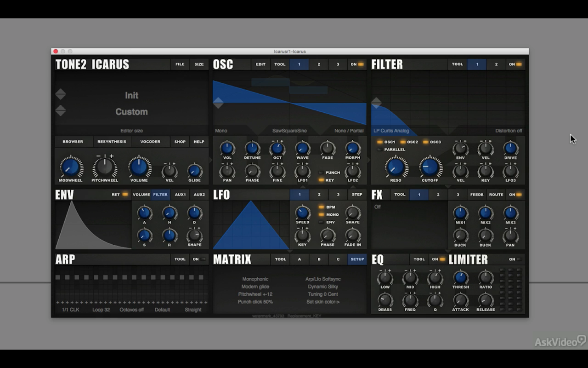Open the SawSquareSine waveform selector
This screenshot has width=588, height=368.
tap(289, 131)
